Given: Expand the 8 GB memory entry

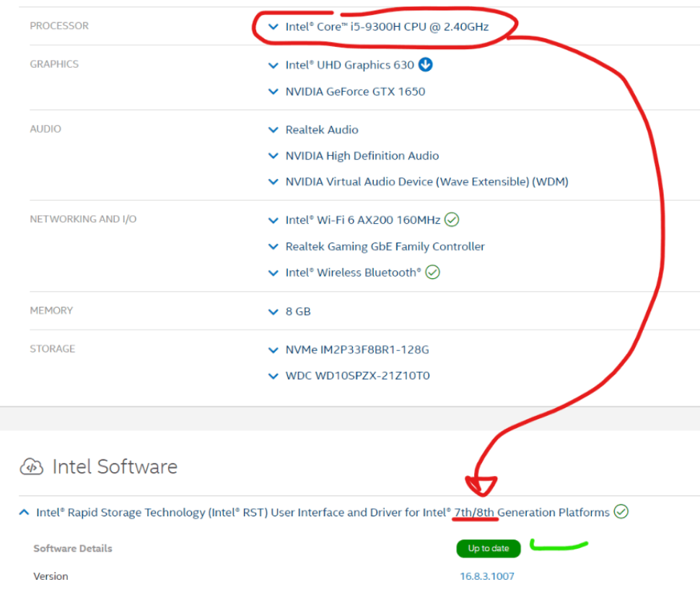Looking at the screenshot, I should click(x=274, y=312).
